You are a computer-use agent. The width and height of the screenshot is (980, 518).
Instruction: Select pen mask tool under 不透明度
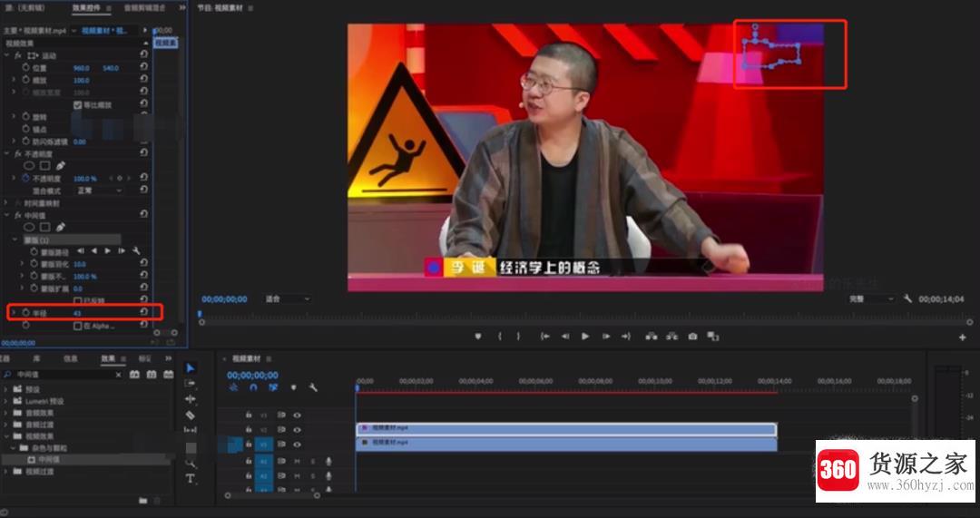tap(61, 166)
